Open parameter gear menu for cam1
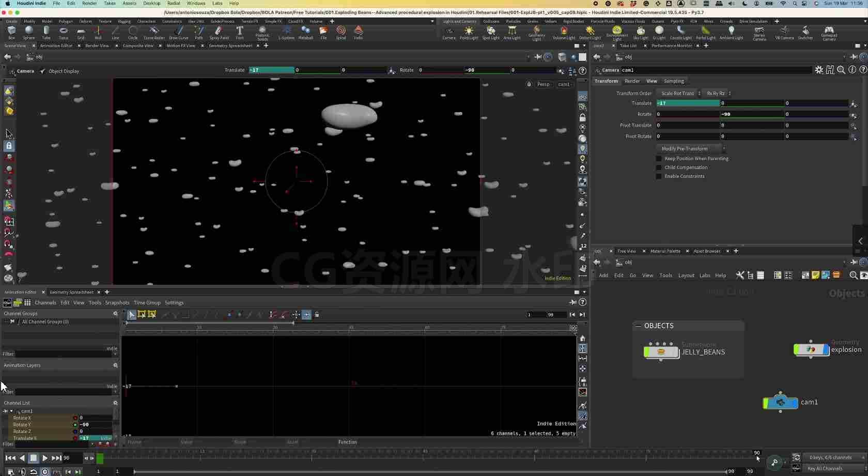Screen dimensions: 868x476 coord(819,70)
